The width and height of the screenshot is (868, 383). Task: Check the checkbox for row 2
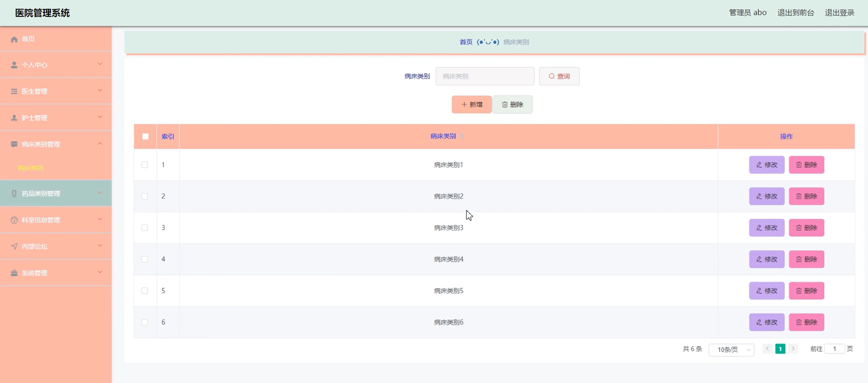click(x=145, y=196)
